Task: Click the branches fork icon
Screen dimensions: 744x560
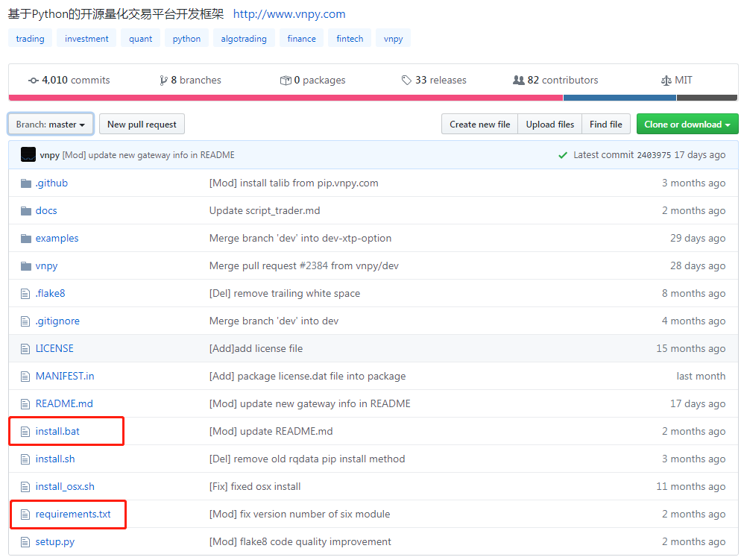Action: 163,81
